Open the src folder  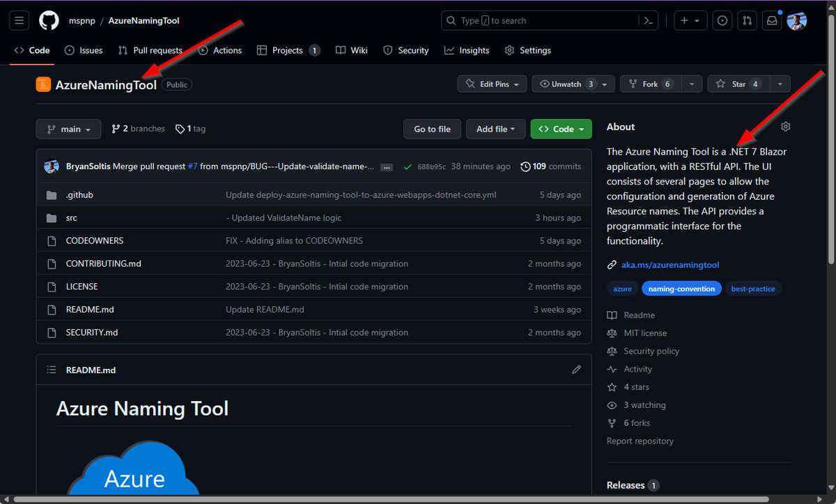(x=72, y=218)
